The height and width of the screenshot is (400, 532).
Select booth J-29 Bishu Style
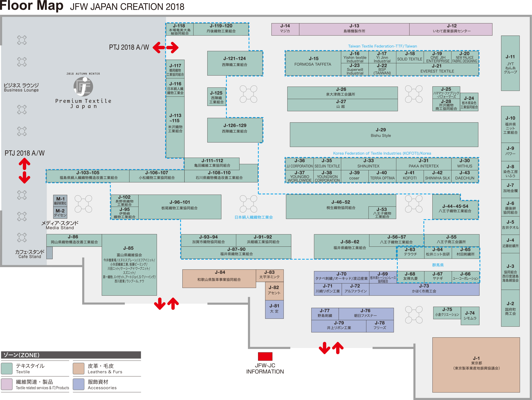pyautogui.click(x=384, y=135)
